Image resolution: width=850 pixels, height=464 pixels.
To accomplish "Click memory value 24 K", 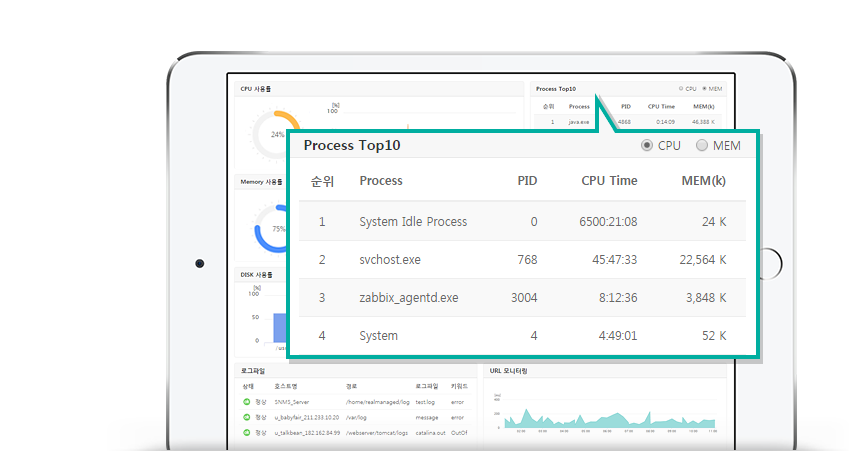I will (x=714, y=222).
